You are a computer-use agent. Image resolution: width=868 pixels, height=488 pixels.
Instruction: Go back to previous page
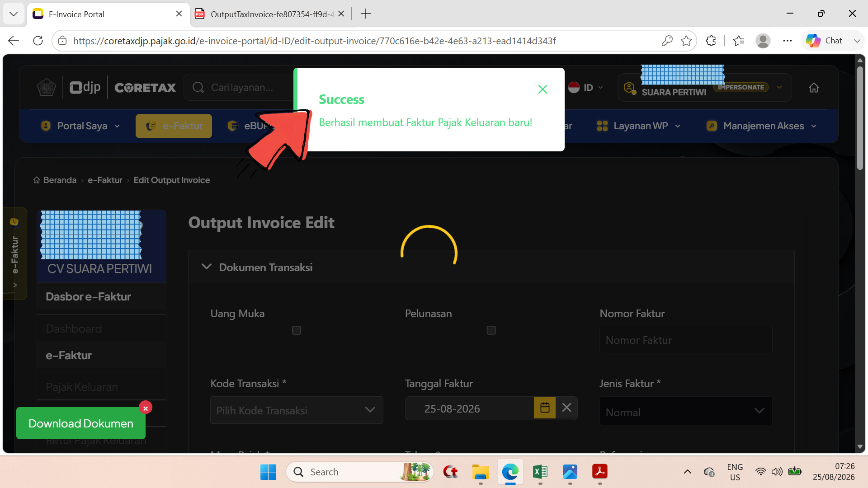(14, 41)
